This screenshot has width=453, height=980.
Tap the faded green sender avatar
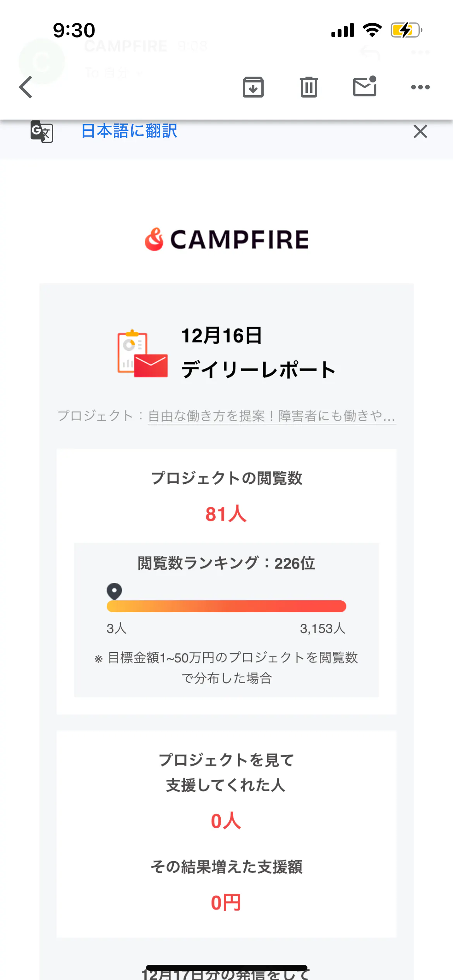click(41, 61)
